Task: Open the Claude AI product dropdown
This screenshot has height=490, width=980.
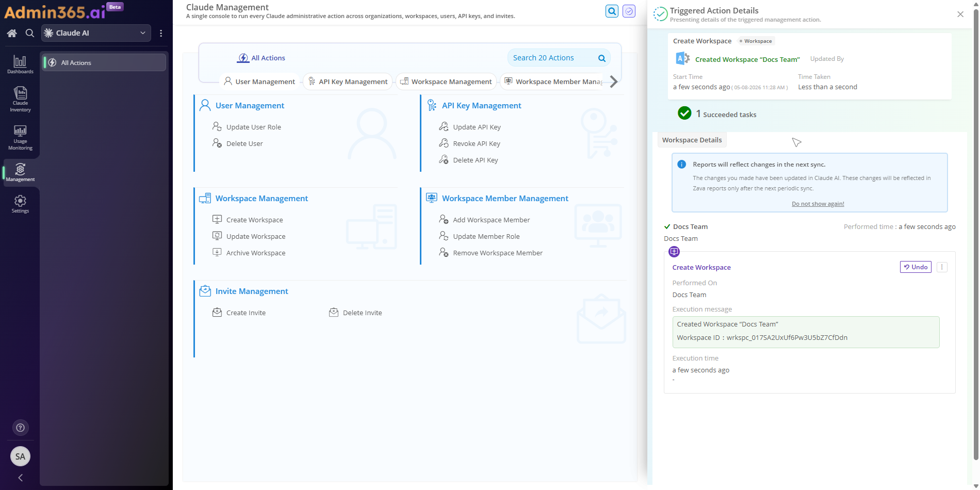Action: coord(96,33)
